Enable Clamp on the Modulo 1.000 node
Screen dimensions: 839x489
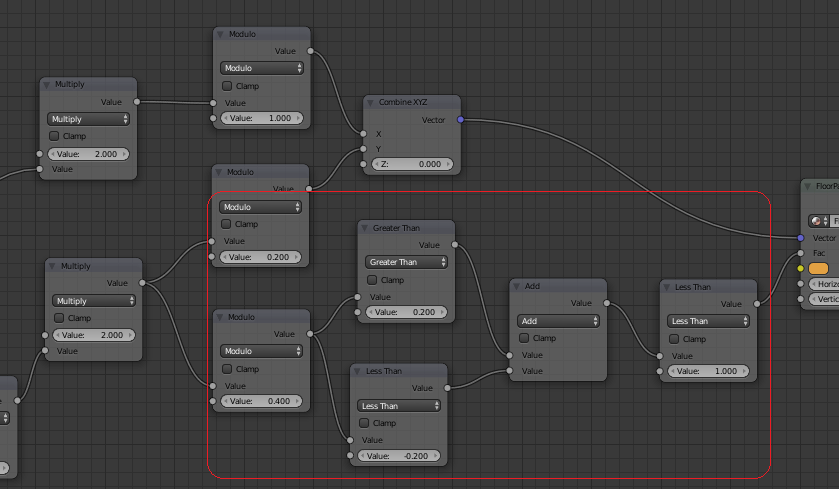tap(227, 86)
